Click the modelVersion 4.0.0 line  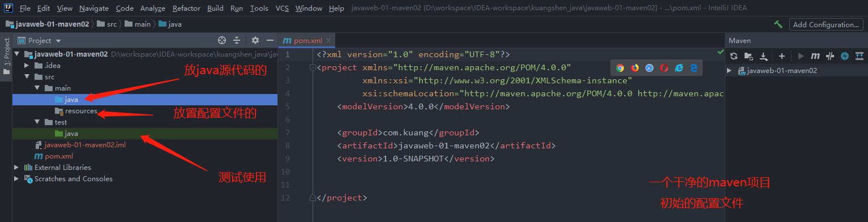point(424,106)
